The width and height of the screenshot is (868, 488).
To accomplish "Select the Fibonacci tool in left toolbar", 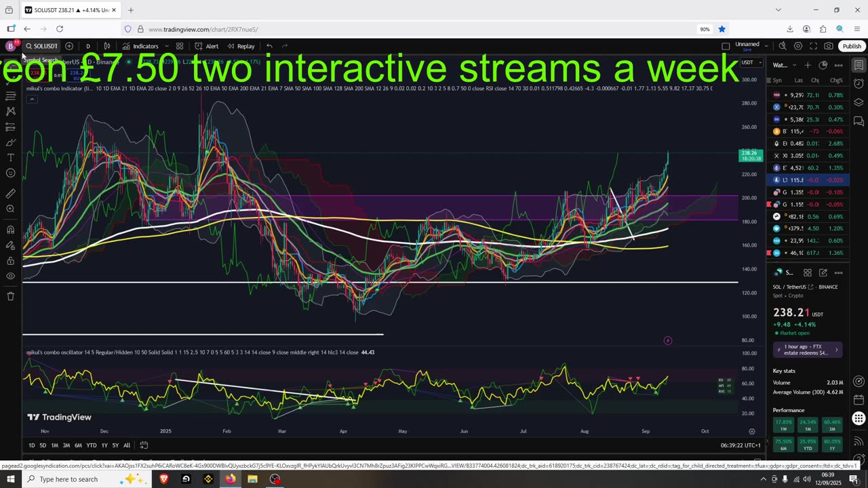I will tap(10, 96).
